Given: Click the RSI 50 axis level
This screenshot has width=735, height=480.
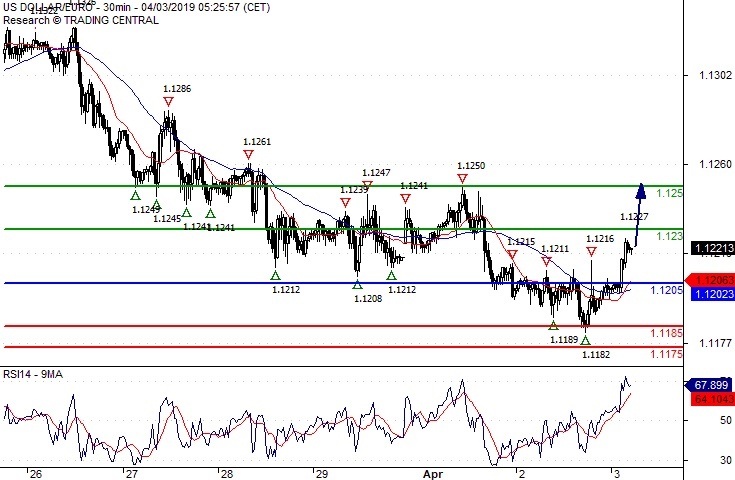Looking at the screenshot, I should [726, 420].
